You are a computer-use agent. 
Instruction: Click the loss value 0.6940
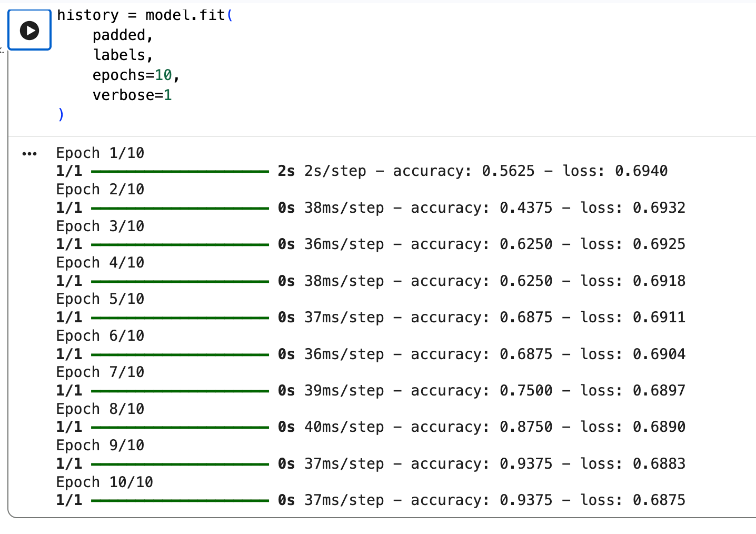641,171
